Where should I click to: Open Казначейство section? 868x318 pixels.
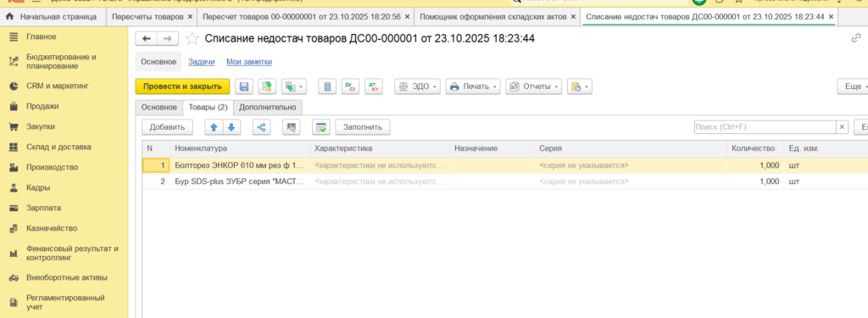point(64,228)
